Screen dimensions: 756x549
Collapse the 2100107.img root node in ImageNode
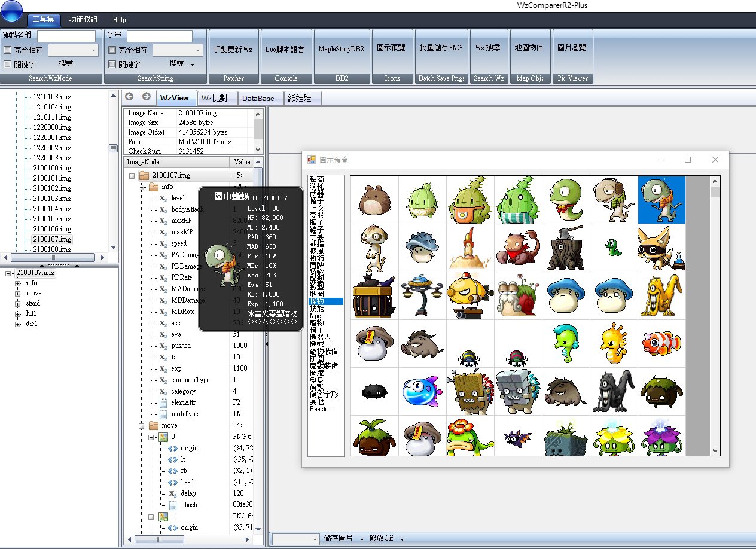tap(132, 175)
